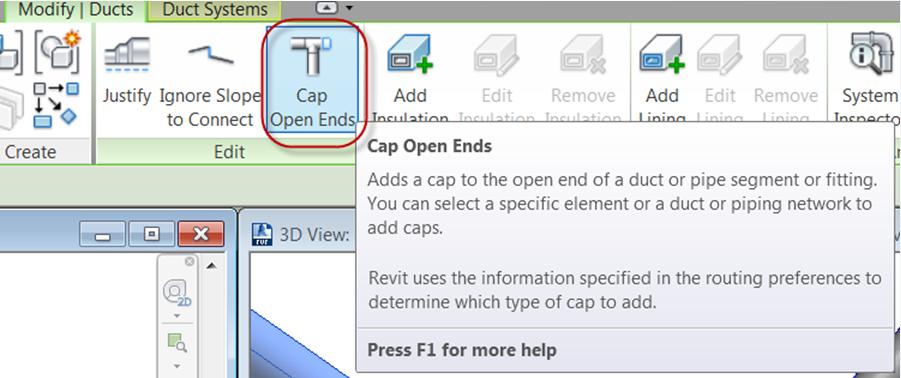Click the Add Lining icon
The image size is (901, 378).
pyautogui.click(x=661, y=55)
